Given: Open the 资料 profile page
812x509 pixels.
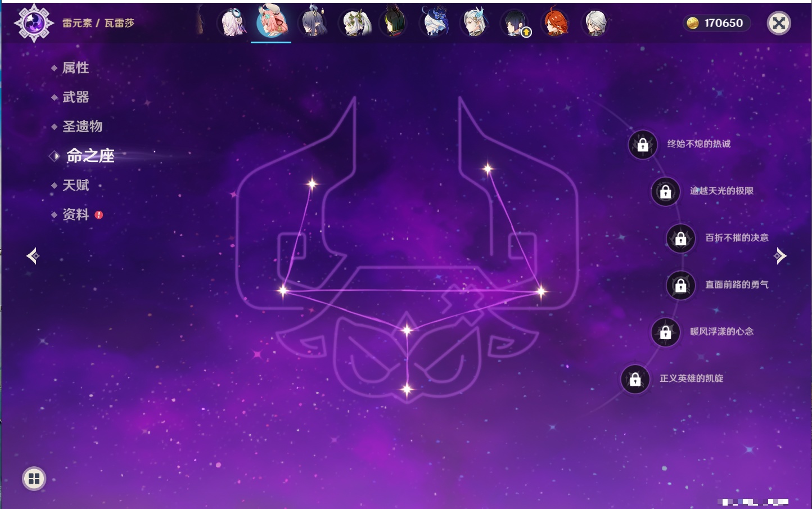Looking at the screenshot, I should point(75,214).
